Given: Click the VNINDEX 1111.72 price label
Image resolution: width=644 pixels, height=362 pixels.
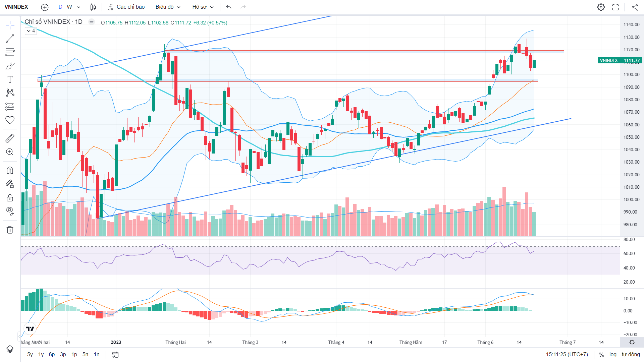Looking at the screenshot, I should (620, 60).
